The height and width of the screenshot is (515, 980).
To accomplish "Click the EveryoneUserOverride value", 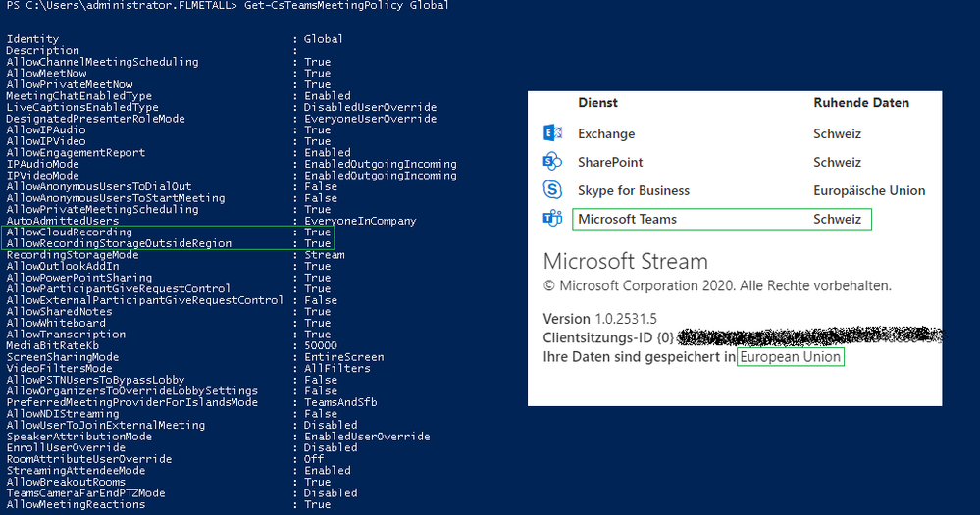I will [x=370, y=118].
